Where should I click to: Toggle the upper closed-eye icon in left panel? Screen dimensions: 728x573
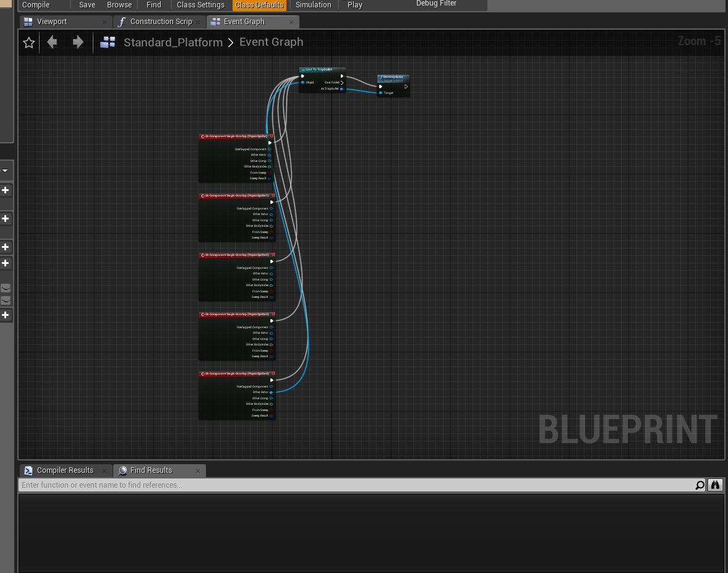click(x=6, y=288)
